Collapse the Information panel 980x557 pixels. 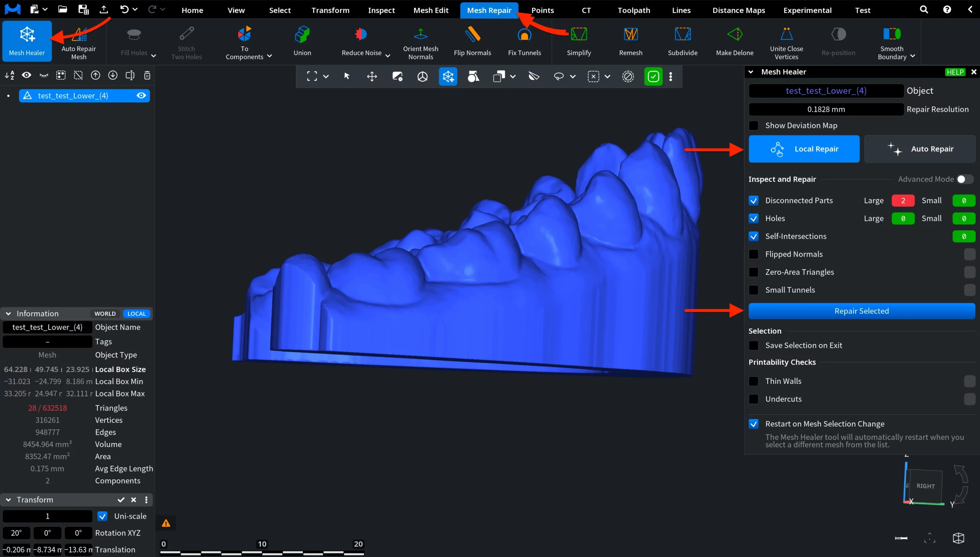tap(8, 314)
